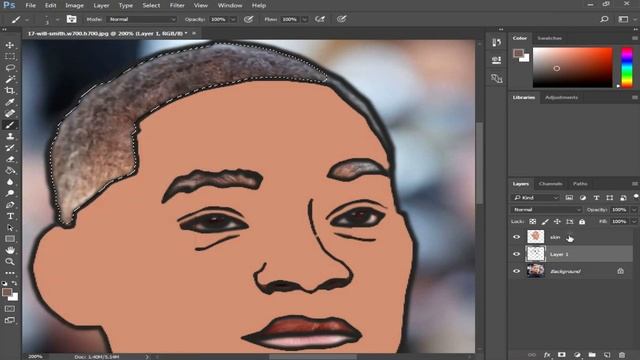The width and height of the screenshot is (640, 360).
Task: Create new adjustment layer icon
Action: pos(577,355)
